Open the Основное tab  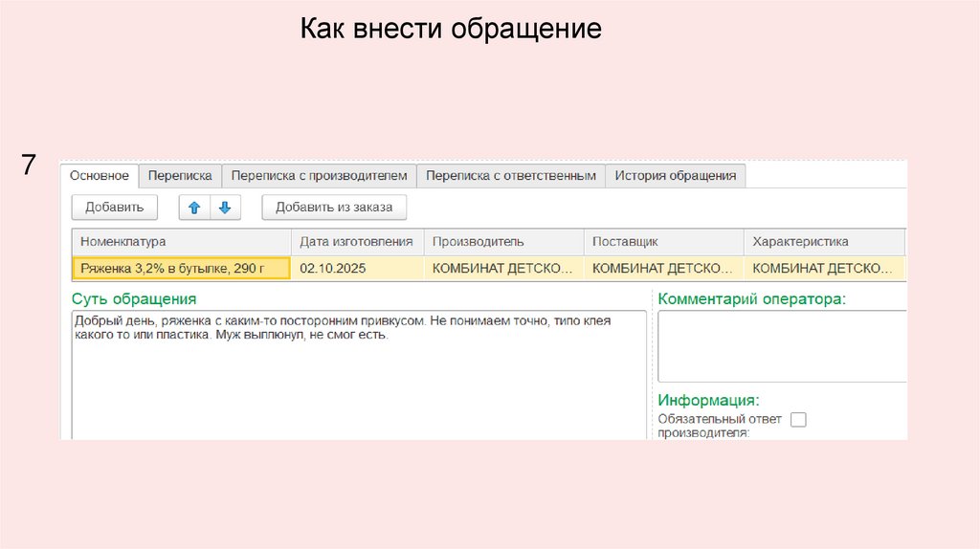click(100, 175)
